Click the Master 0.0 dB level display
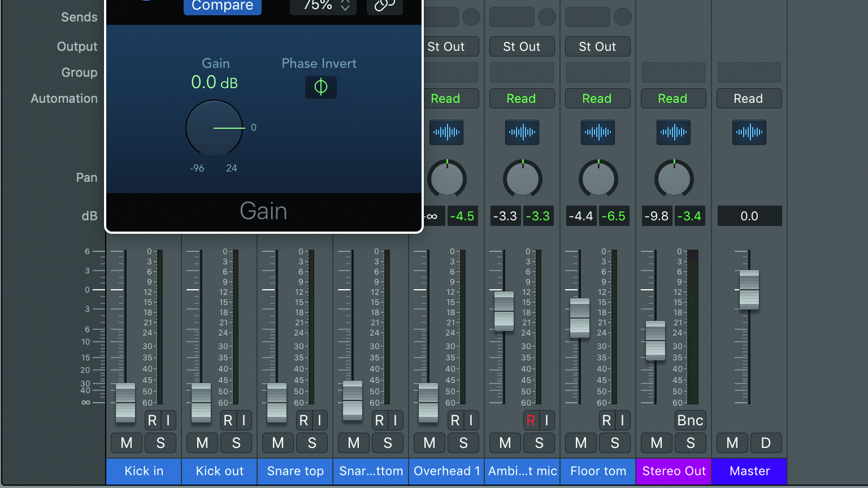Screen dimensions: 868x488 [749, 216]
